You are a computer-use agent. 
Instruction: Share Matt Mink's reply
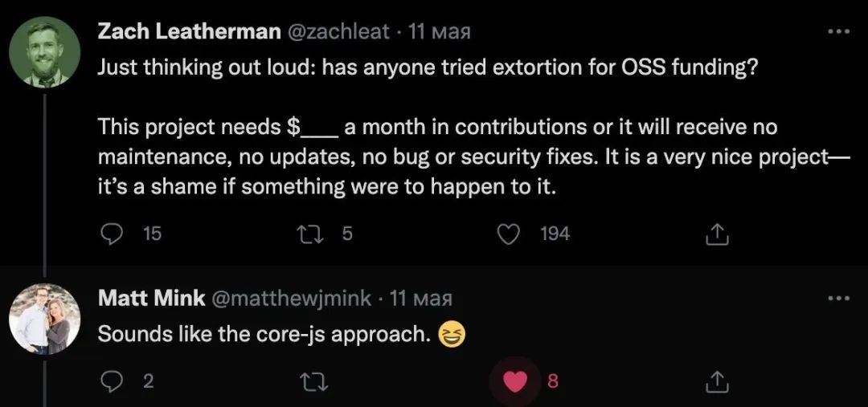point(716,381)
